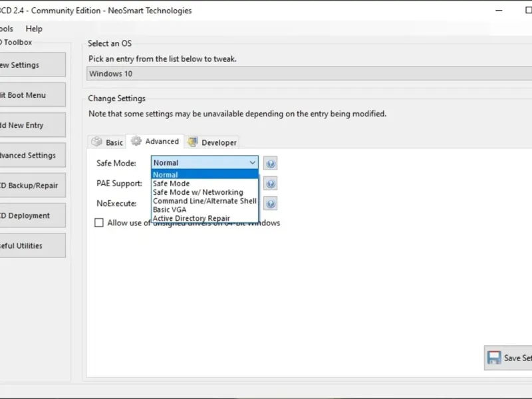Click the gear icon on Advanced tab
532x399 pixels.
136,141
